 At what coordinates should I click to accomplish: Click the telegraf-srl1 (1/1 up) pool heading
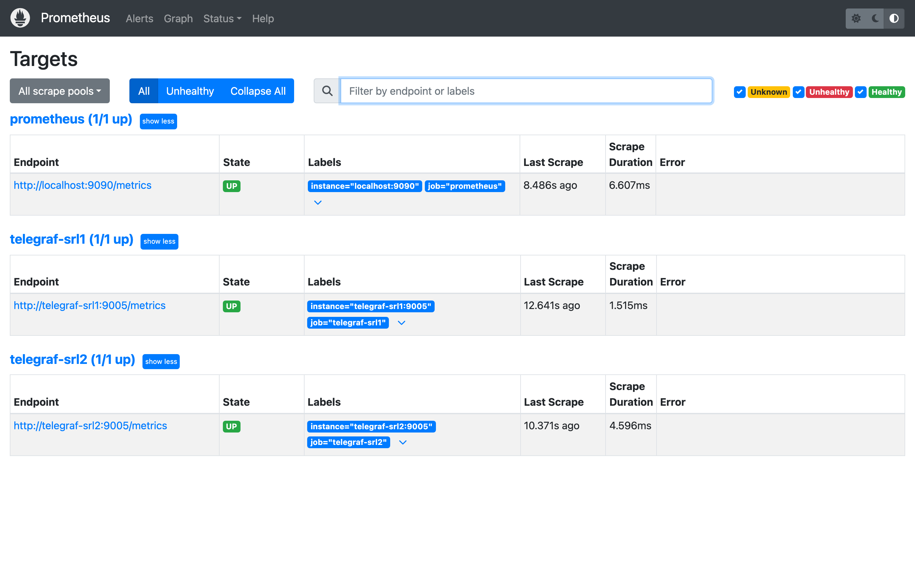(72, 239)
